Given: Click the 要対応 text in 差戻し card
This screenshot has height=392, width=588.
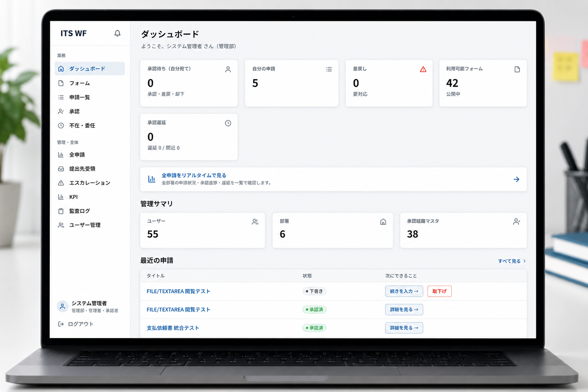Looking at the screenshot, I should (360, 94).
